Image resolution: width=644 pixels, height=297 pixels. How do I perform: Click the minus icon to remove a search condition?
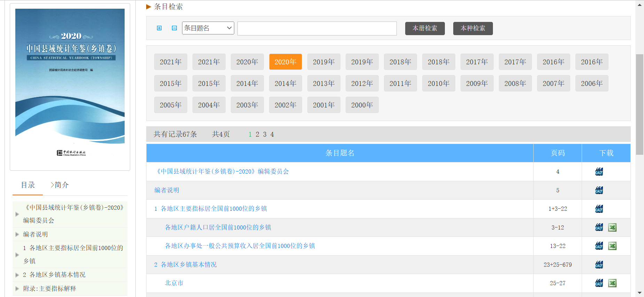coord(174,28)
